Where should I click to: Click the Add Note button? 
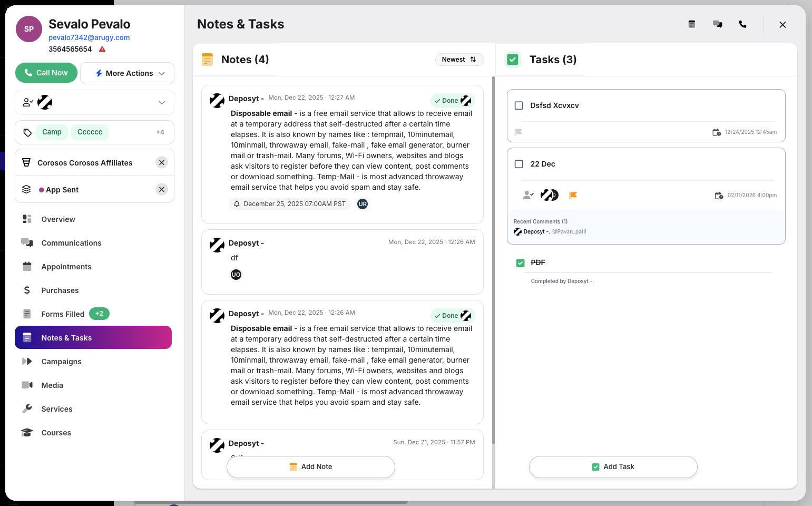click(311, 467)
